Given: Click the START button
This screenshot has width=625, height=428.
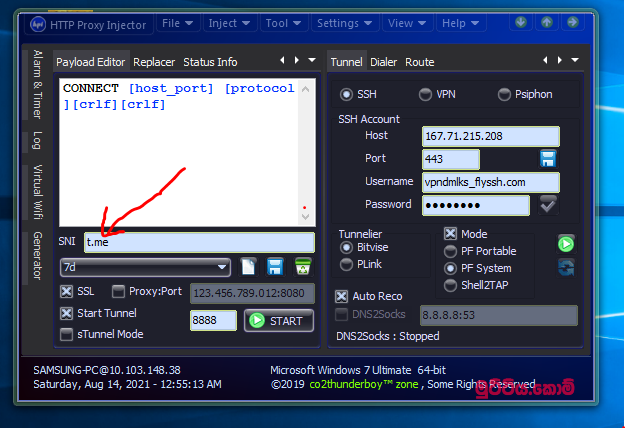Looking at the screenshot, I should [279, 320].
